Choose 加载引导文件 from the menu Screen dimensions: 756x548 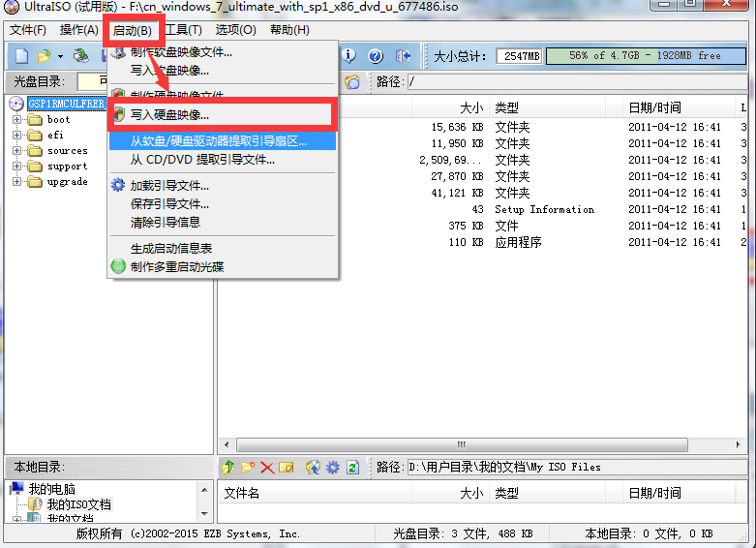pos(169,186)
